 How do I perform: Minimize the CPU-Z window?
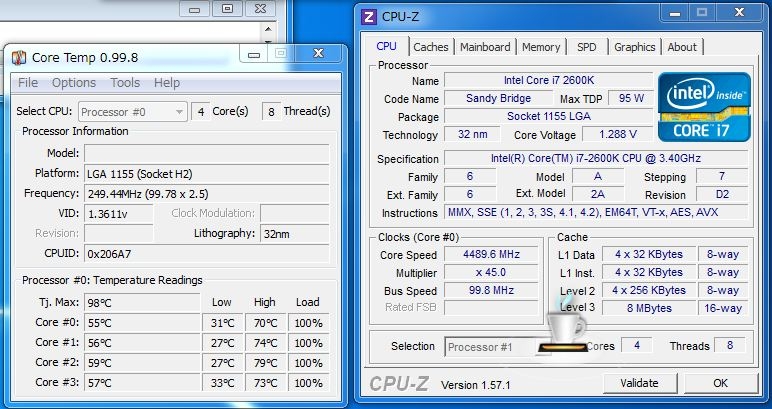[x=675, y=13]
